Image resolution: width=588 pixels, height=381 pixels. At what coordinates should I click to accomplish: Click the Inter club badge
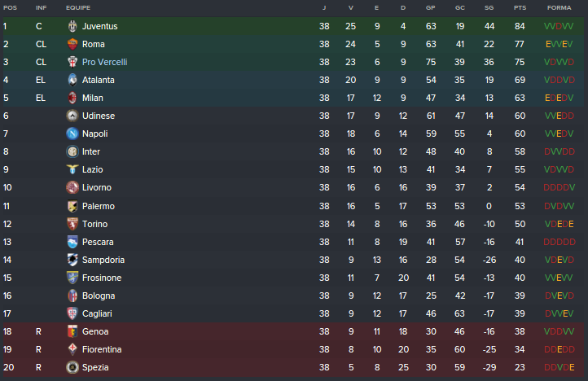click(72, 151)
